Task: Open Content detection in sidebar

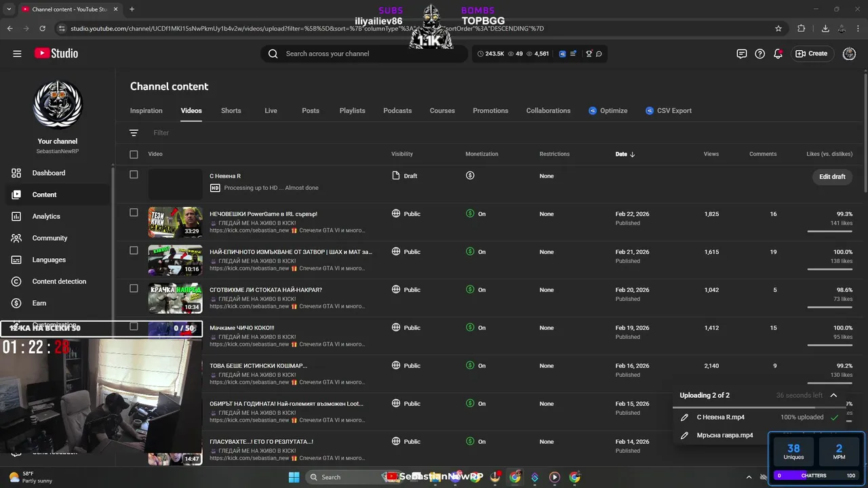Action: point(59,281)
